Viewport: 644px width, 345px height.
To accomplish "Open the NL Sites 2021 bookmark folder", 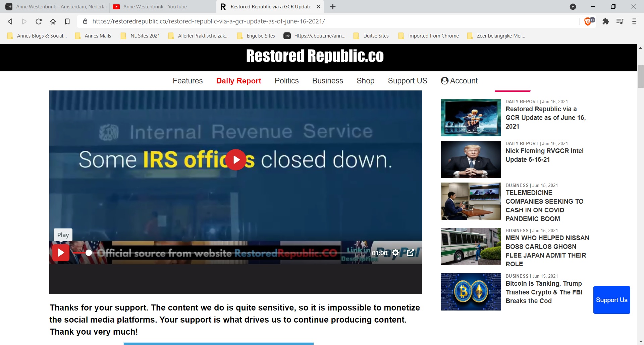I will pyautogui.click(x=140, y=36).
